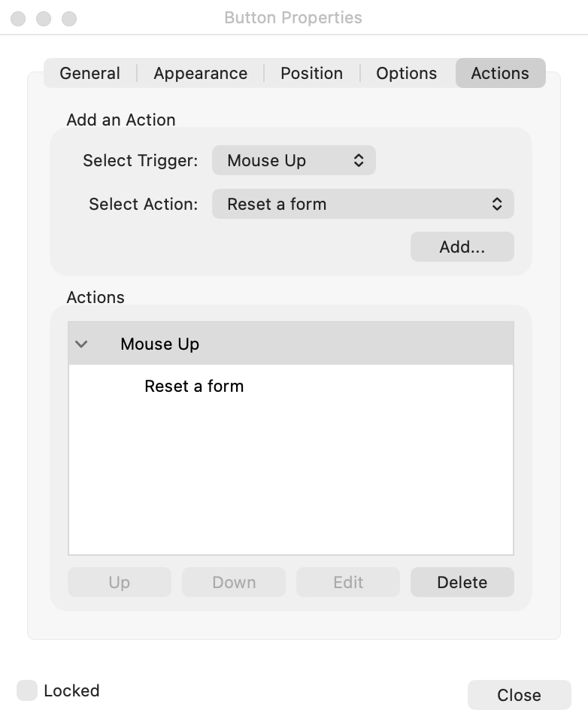
Task: Click the Actions tab
Action: point(500,74)
